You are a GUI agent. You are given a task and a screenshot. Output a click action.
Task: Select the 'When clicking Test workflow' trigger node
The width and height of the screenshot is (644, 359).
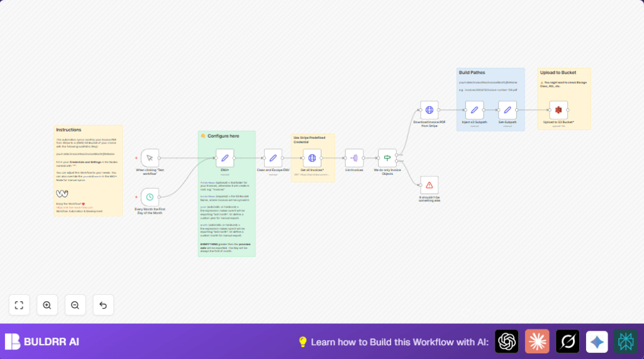click(x=150, y=158)
